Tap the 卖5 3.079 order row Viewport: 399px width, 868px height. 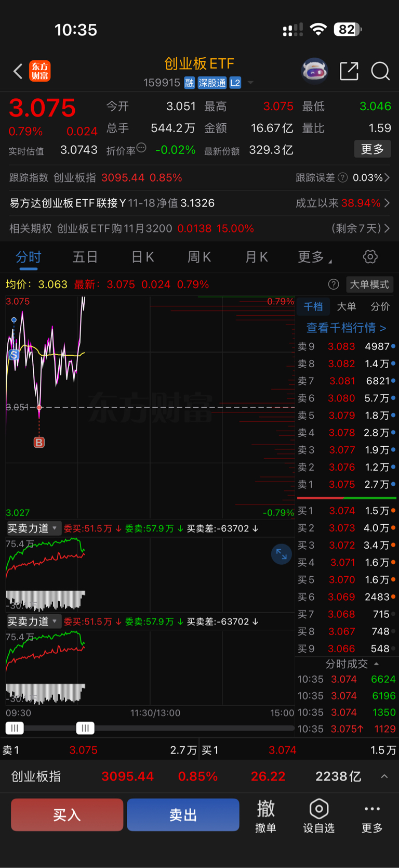coord(347,416)
